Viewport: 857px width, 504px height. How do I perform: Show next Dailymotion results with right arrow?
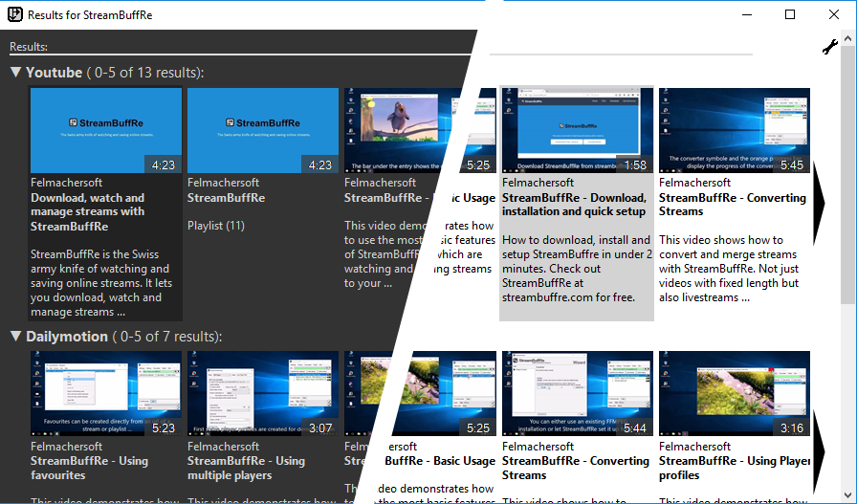click(819, 451)
